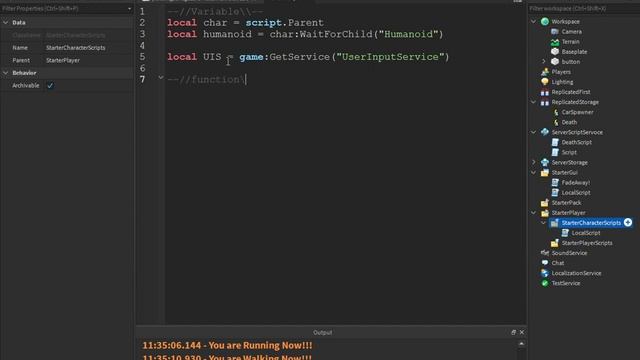Close the Output panel

(522, 332)
